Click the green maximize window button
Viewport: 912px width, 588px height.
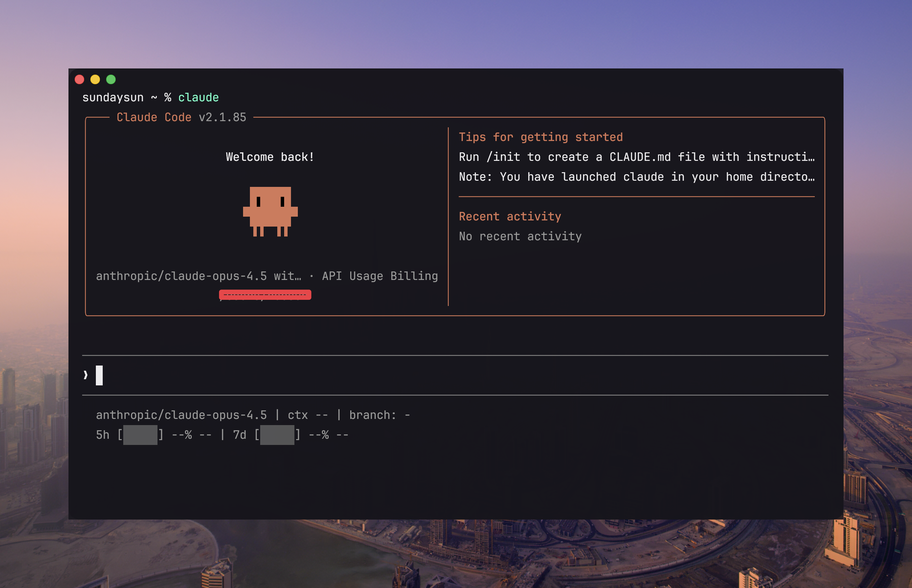[x=111, y=79]
